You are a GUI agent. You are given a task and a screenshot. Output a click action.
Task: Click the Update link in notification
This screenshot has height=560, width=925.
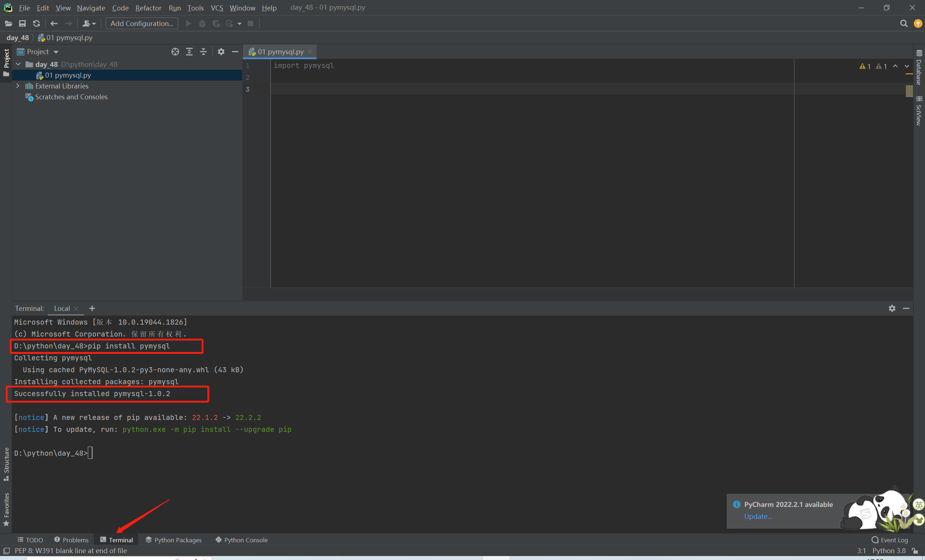click(x=758, y=516)
